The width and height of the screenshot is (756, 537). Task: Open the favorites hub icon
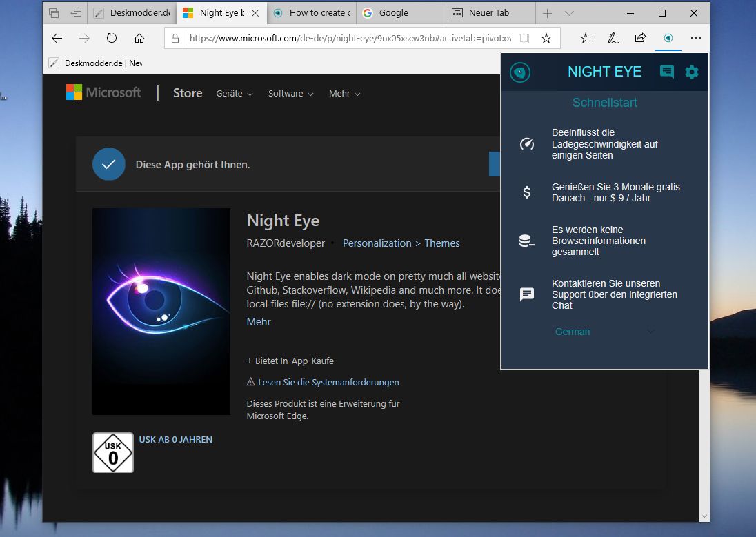point(586,38)
